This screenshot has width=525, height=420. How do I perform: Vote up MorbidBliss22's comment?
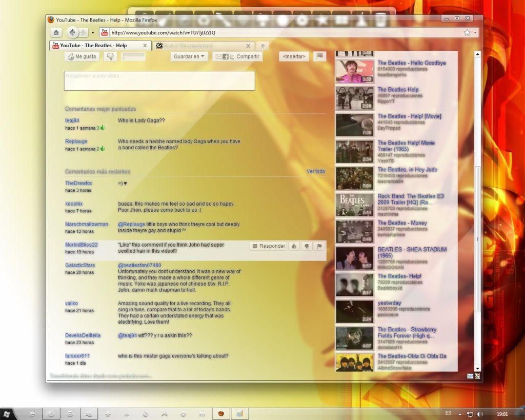tap(294, 246)
